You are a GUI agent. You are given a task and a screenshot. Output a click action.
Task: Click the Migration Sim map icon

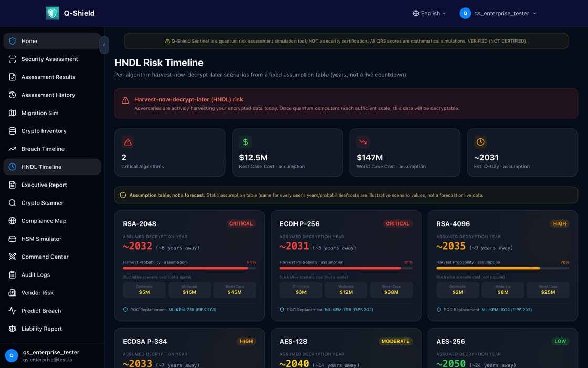tap(13, 113)
